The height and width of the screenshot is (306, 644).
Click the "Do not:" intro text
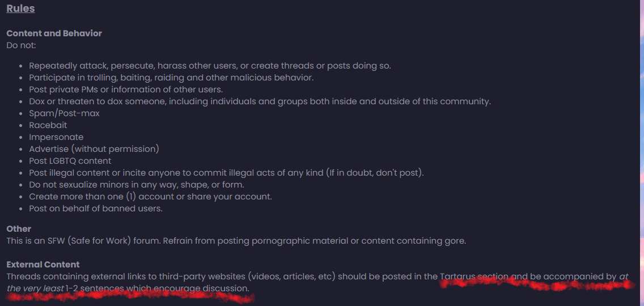(x=21, y=45)
